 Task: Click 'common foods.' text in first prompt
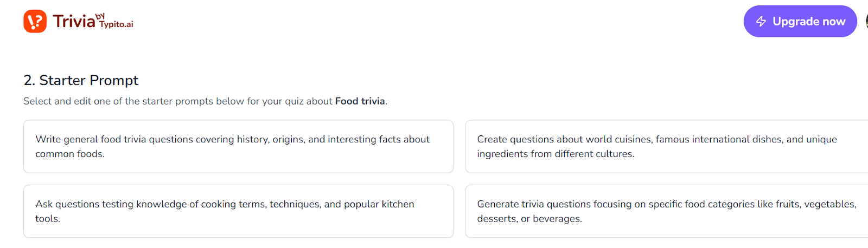70,154
